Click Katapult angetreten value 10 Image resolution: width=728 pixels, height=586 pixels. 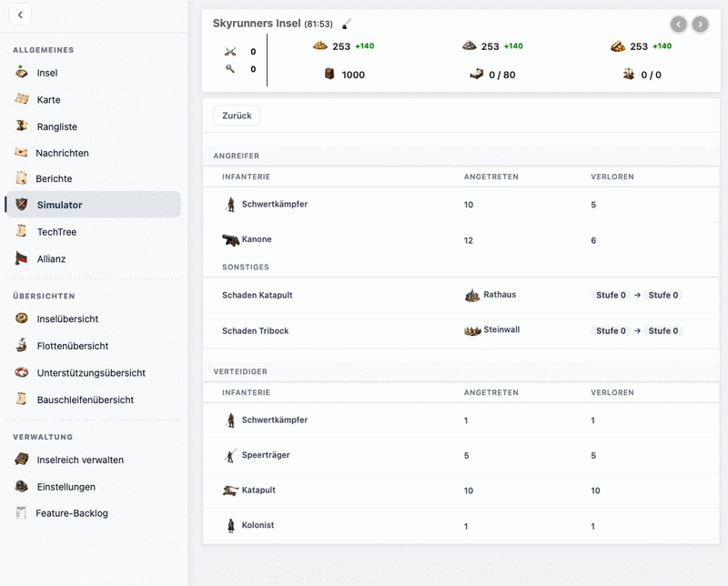click(469, 490)
